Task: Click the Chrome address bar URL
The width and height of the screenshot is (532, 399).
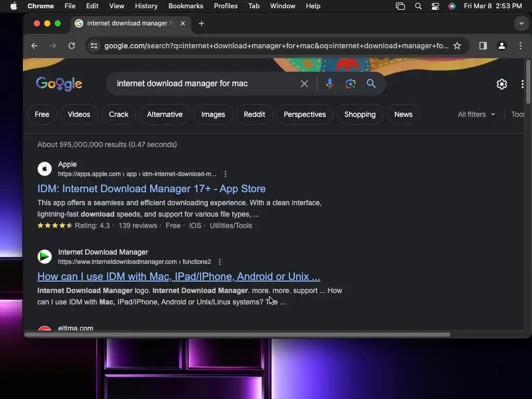Action: pos(276,46)
